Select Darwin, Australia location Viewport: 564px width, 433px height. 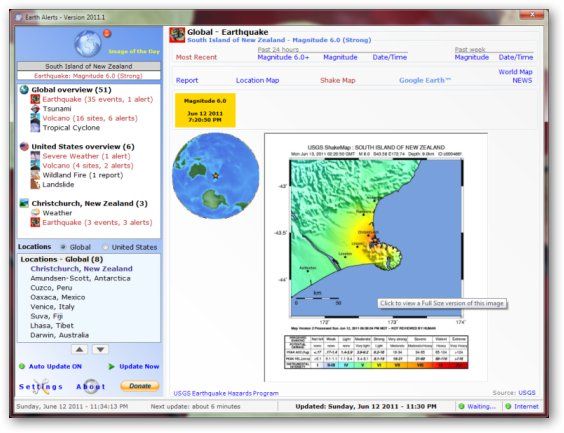click(59, 335)
